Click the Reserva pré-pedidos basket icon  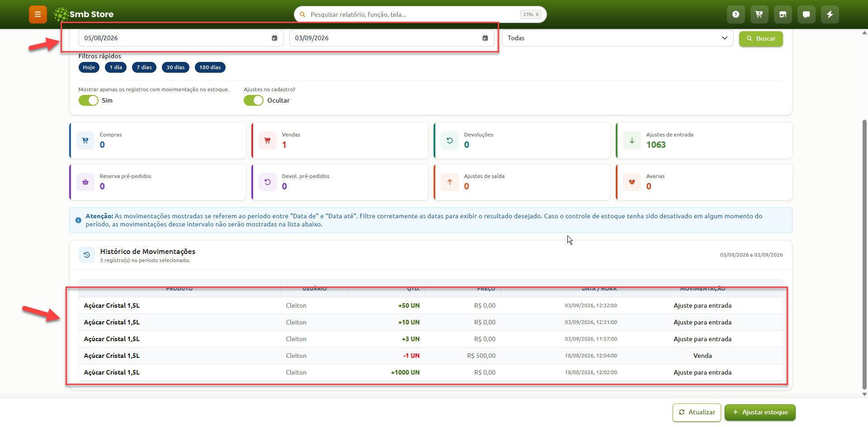[x=85, y=182]
